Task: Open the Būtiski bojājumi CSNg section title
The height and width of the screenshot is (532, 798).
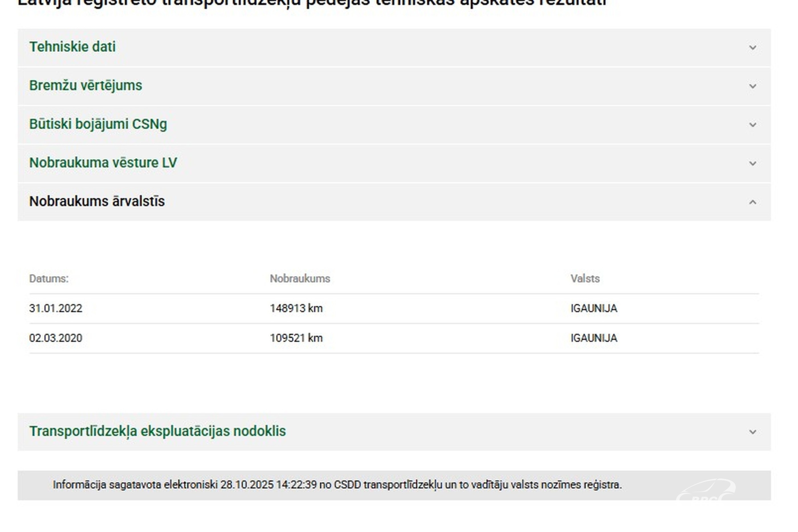Action: tap(98, 124)
